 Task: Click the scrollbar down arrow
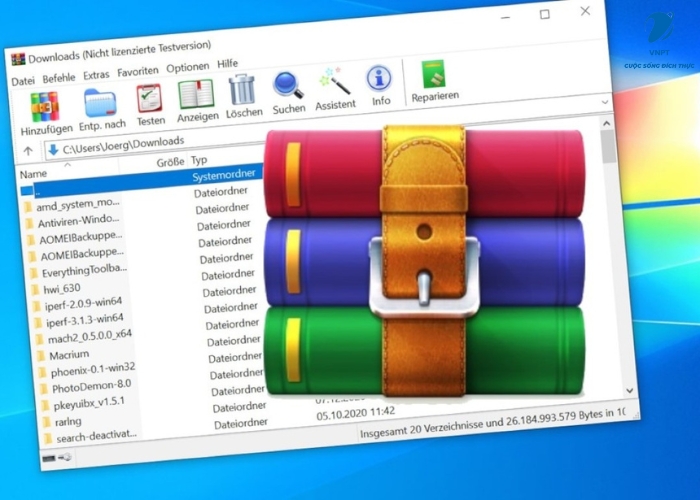(629, 391)
